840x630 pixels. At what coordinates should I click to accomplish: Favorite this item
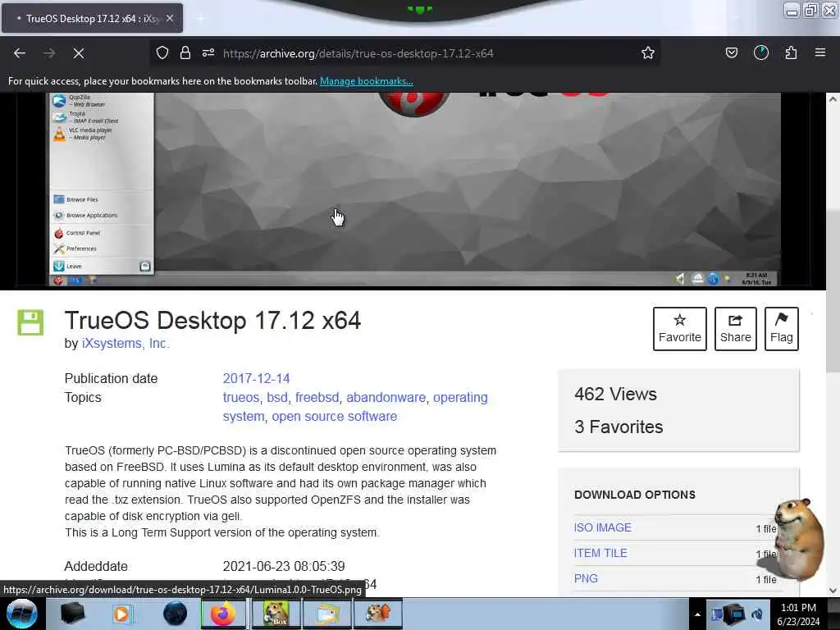(x=680, y=329)
